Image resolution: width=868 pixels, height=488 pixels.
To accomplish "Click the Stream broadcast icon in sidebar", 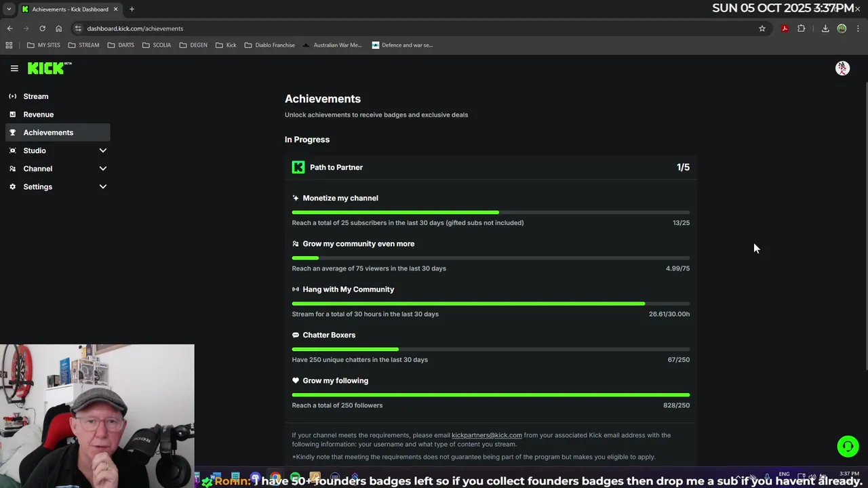I will pos(12,96).
